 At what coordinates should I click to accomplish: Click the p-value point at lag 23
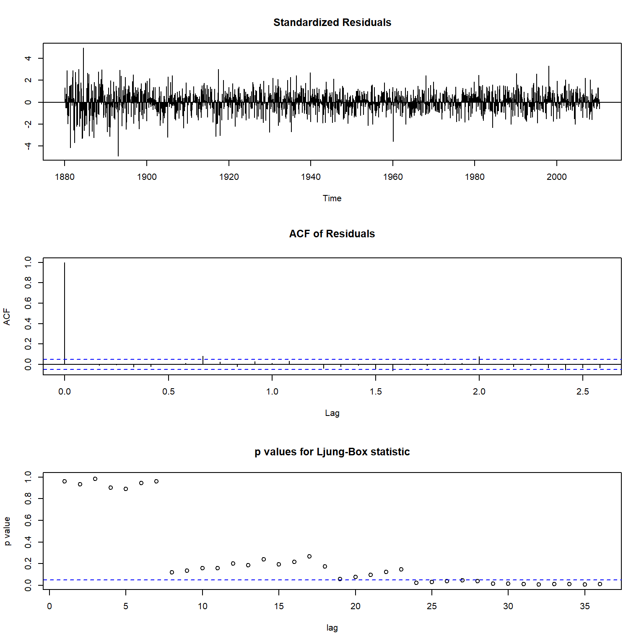coord(401,569)
